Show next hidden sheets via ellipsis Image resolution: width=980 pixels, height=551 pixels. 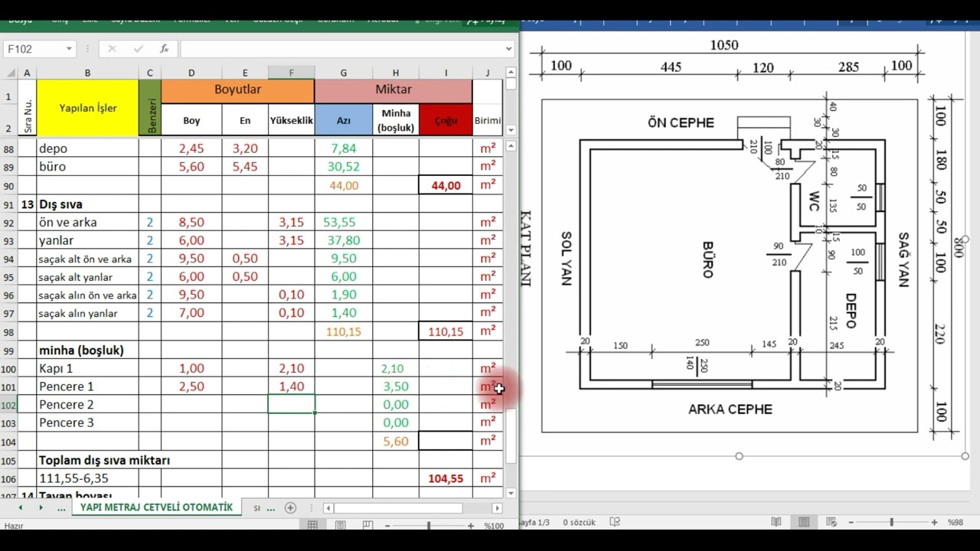point(61,507)
